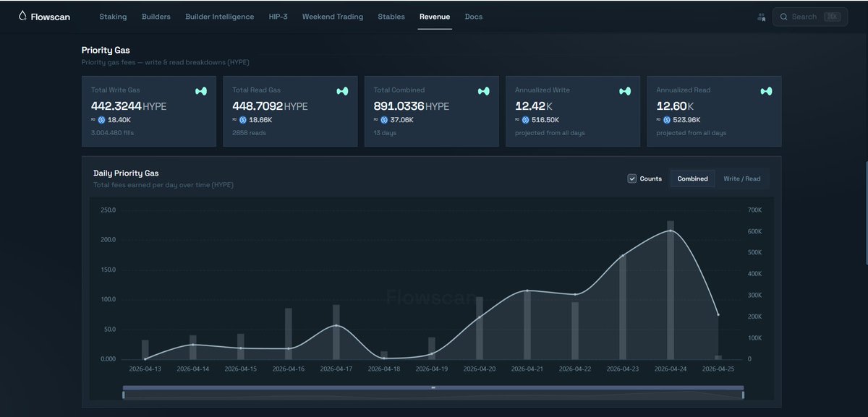Click the coin icon next to 18.40K
The height and width of the screenshot is (417, 868).
[101, 120]
